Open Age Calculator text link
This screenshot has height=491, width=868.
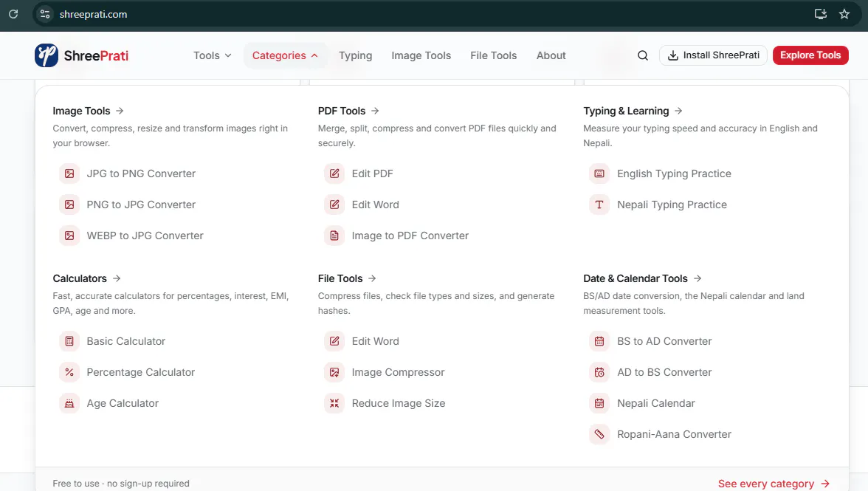pyautogui.click(x=123, y=404)
